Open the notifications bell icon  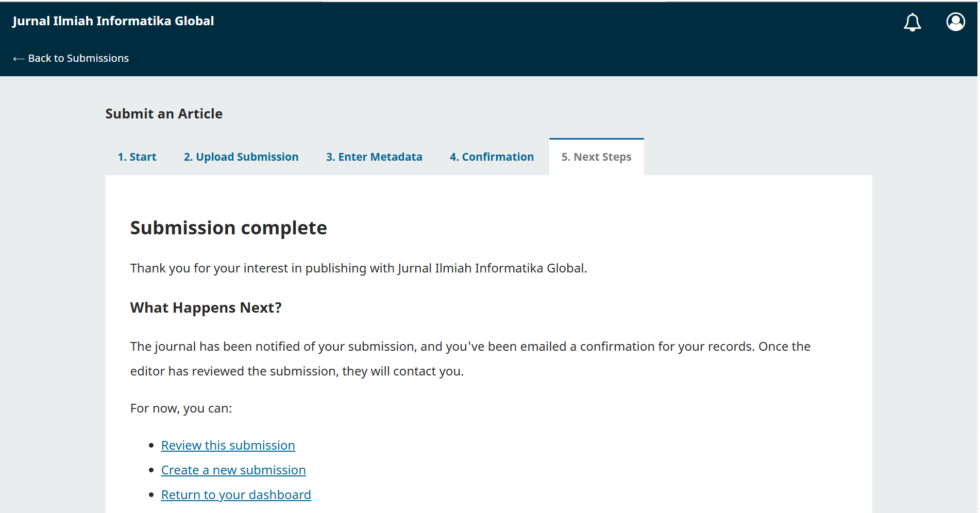[912, 22]
